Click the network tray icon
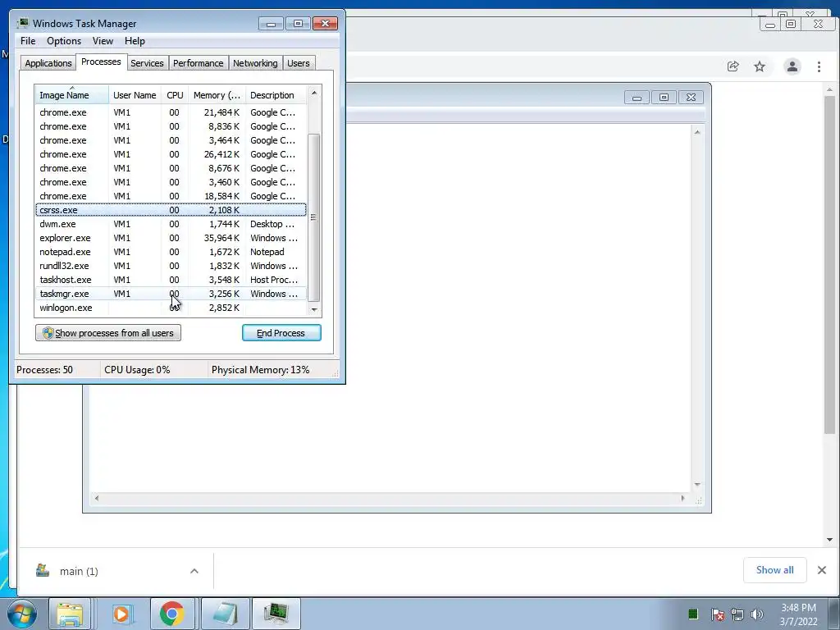Image resolution: width=840 pixels, height=630 pixels. click(x=737, y=614)
